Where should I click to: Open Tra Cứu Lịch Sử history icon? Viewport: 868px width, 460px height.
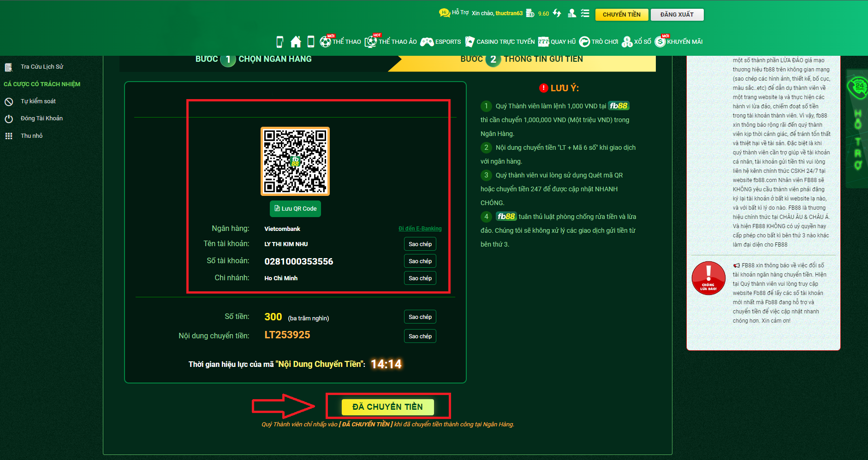click(x=9, y=66)
